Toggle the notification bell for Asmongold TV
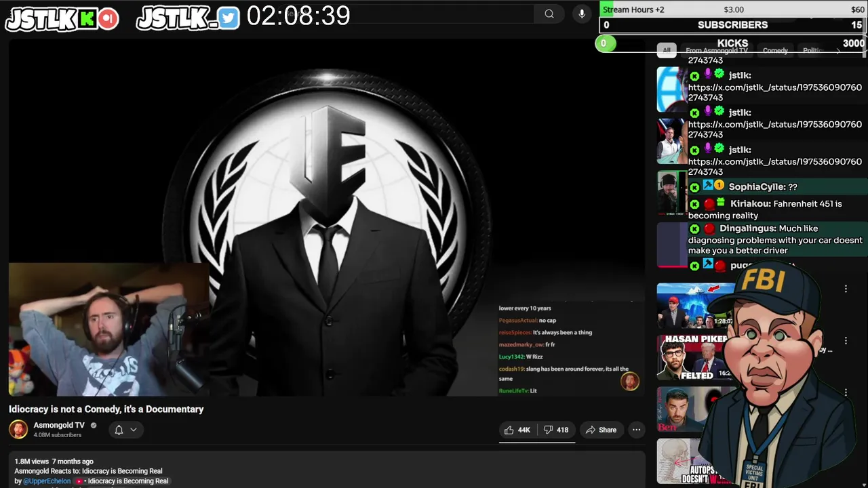The image size is (868, 488). tap(119, 430)
